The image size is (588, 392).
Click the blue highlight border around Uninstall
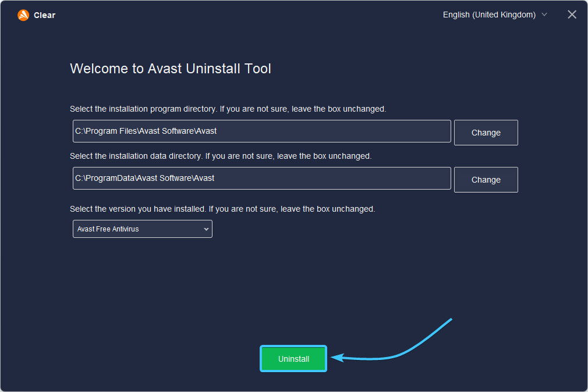coord(293,347)
